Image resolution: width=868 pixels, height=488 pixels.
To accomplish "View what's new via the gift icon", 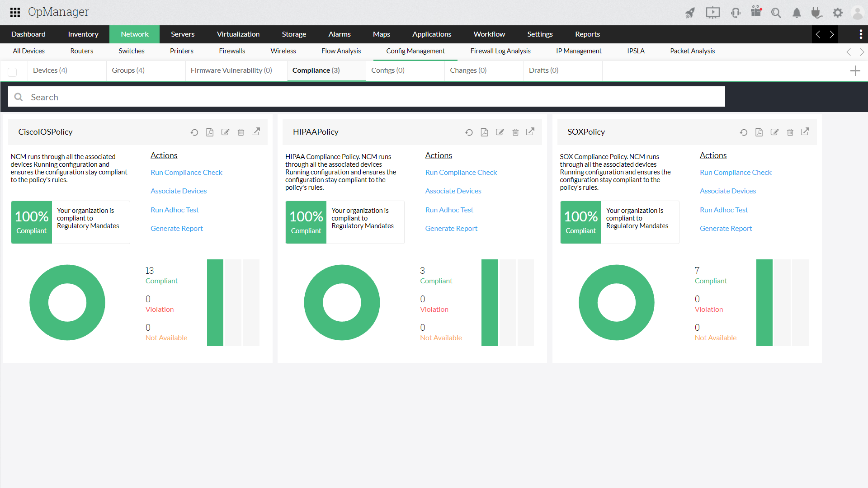I will click(756, 13).
